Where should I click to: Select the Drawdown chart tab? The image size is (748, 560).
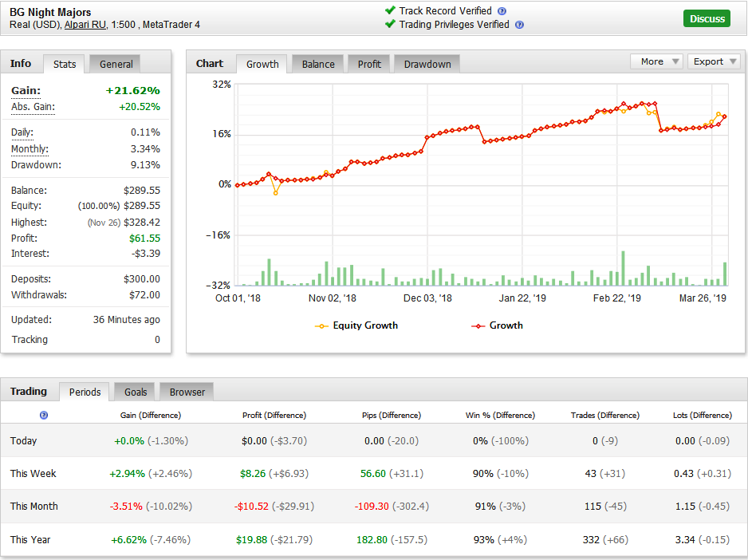(x=427, y=64)
